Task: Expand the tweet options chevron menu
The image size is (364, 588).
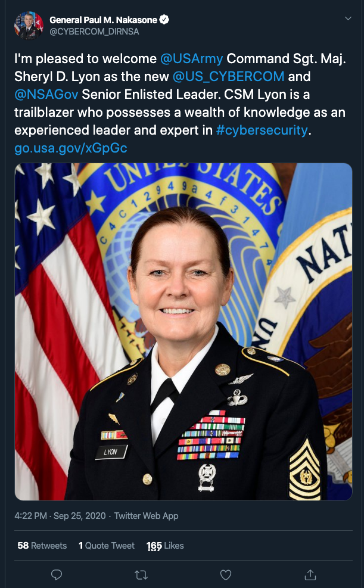Action: point(349,18)
